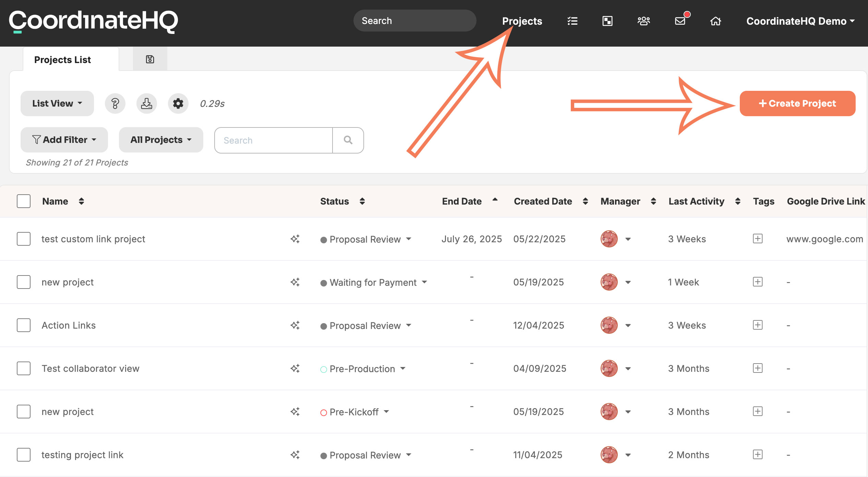Open manager dropdown for testing project link row
The image size is (868, 477).
628,455
